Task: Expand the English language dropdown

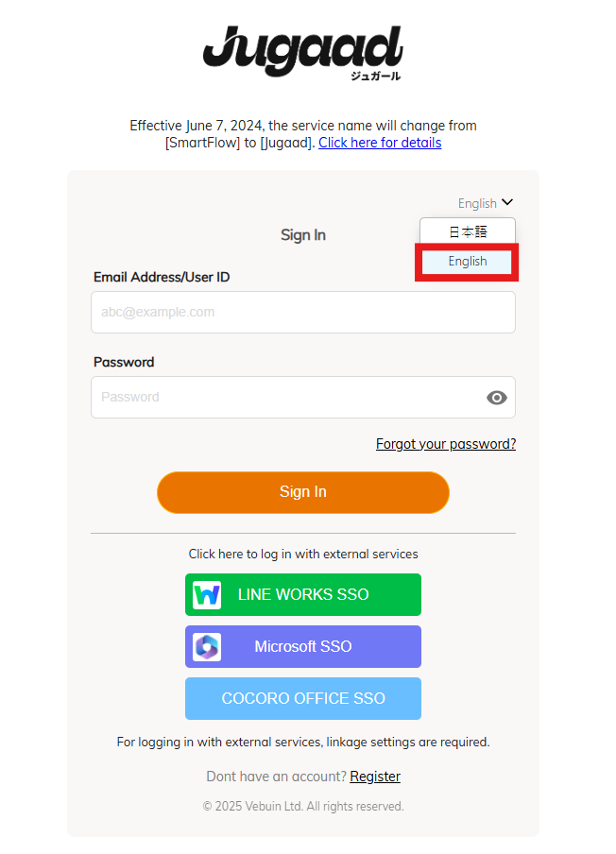Action: click(486, 203)
